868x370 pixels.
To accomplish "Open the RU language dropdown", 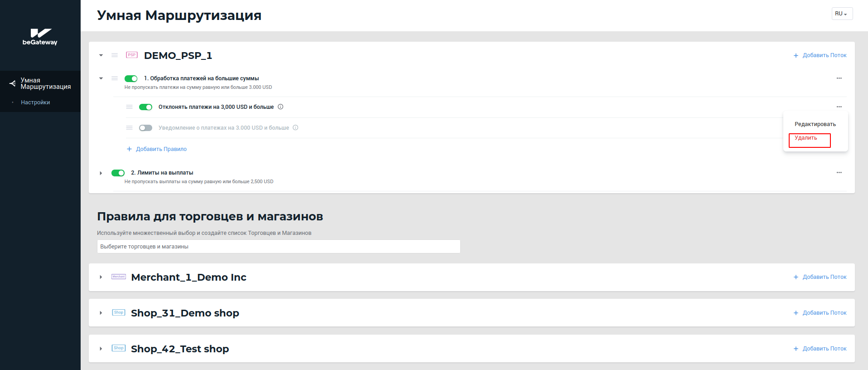I will [x=841, y=14].
